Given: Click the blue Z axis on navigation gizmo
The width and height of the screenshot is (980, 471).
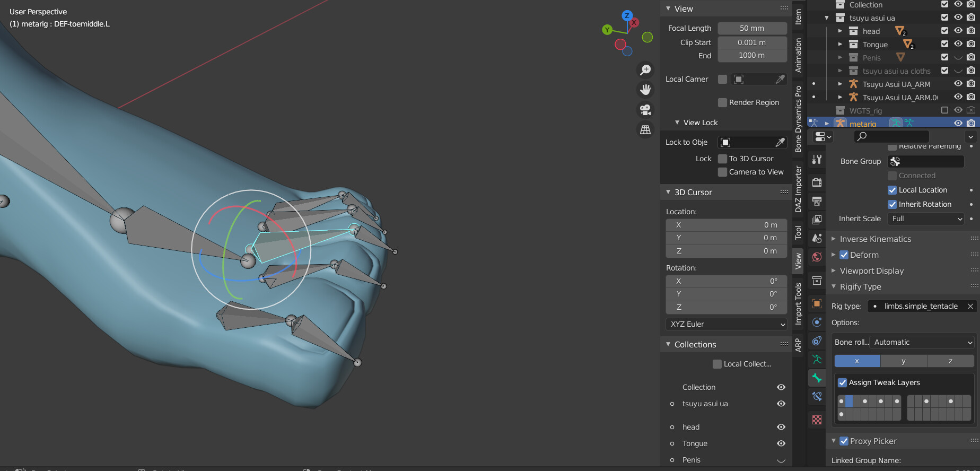Looking at the screenshot, I should [627, 15].
